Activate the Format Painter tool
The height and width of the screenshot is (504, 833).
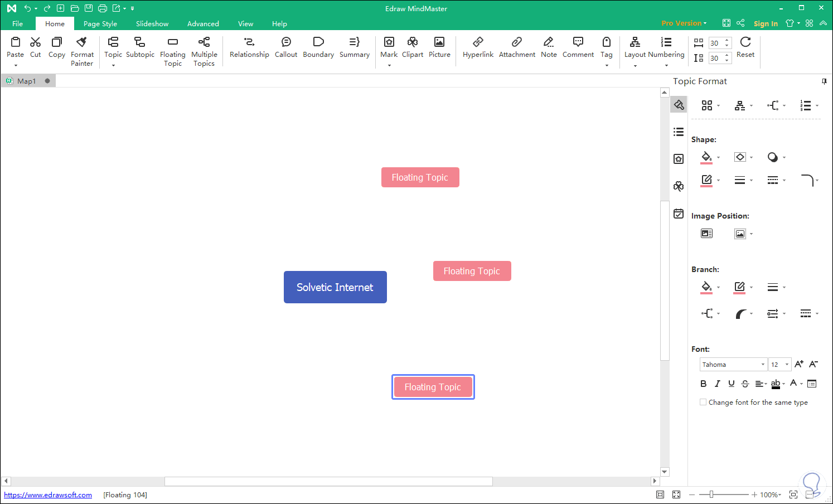[82, 51]
